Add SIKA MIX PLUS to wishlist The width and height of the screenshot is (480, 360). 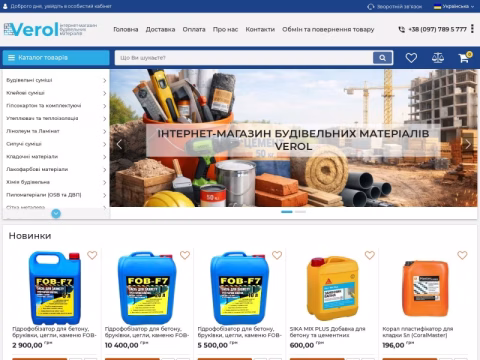[x=370, y=255]
